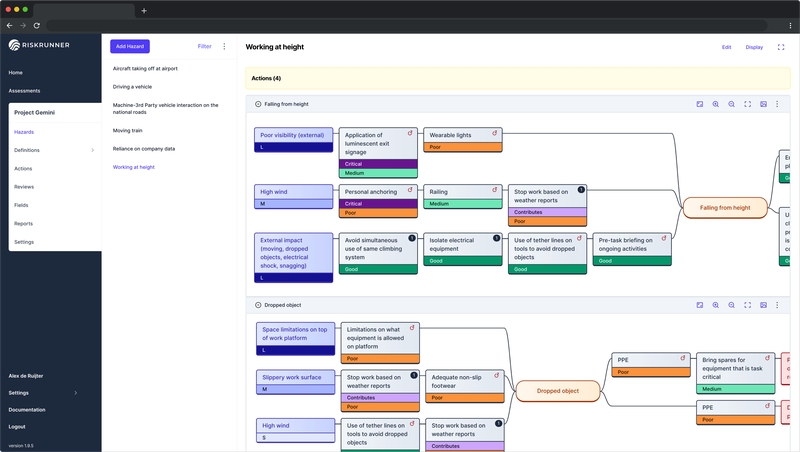The width and height of the screenshot is (800, 452).
Task: Click the browser address bar
Action: click(407, 26)
